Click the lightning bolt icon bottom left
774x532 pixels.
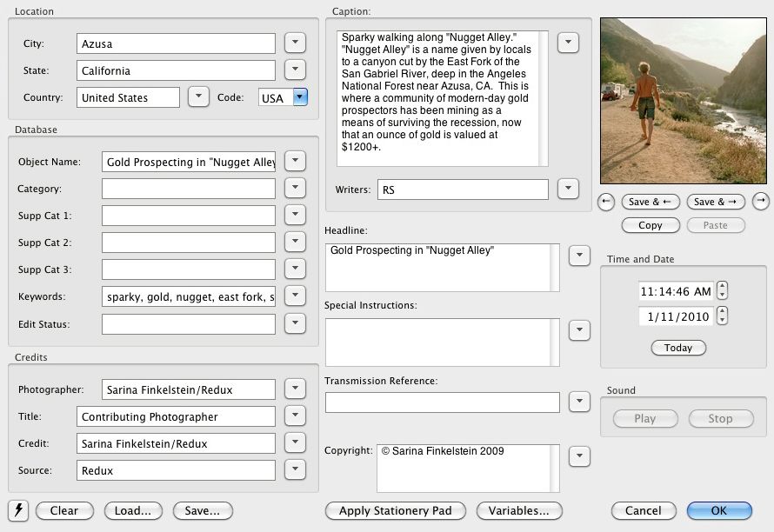[18, 510]
